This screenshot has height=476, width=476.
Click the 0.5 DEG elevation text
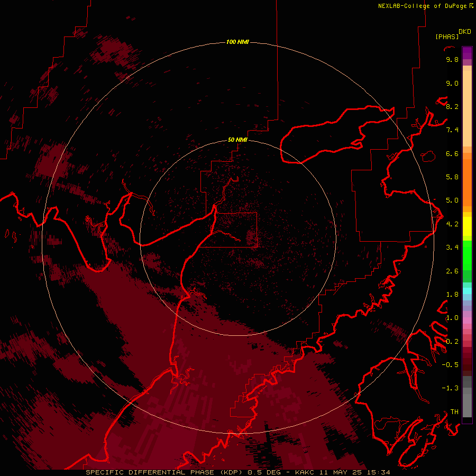tap(264, 472)
